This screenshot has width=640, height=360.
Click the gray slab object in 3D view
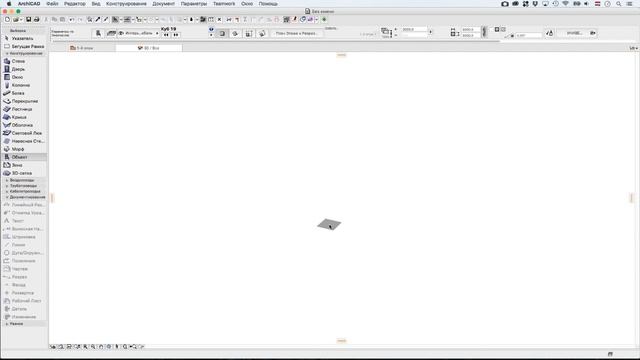coord(329,224)
